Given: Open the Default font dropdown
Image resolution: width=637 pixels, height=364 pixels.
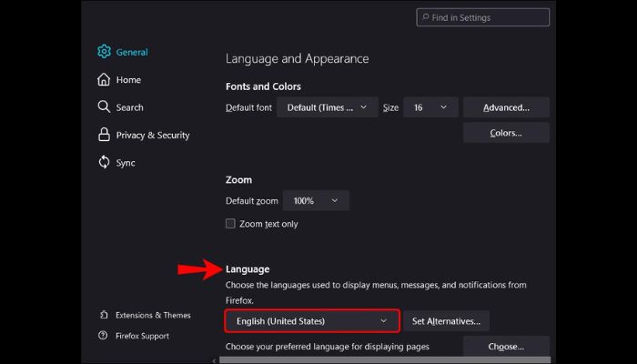Looking at the screenshot, I should tap(327, 107).
